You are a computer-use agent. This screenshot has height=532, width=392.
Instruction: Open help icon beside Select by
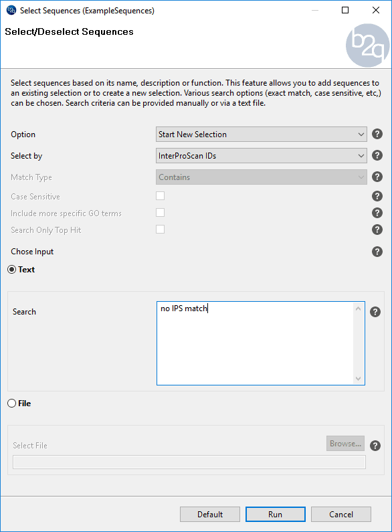click(x=377, y=155)
